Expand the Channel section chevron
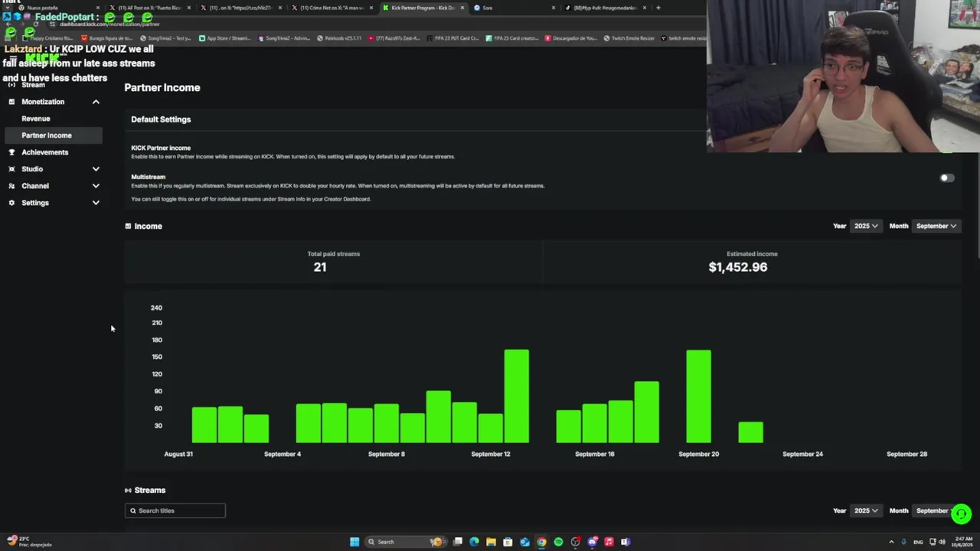This screenshot has width=980, height=551. pyautogui.click(x=96, y=186)
